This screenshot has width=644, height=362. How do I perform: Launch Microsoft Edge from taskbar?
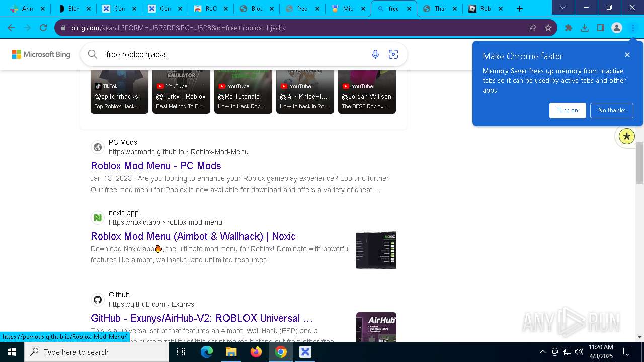pyautogui.click(x=207, y=352)
